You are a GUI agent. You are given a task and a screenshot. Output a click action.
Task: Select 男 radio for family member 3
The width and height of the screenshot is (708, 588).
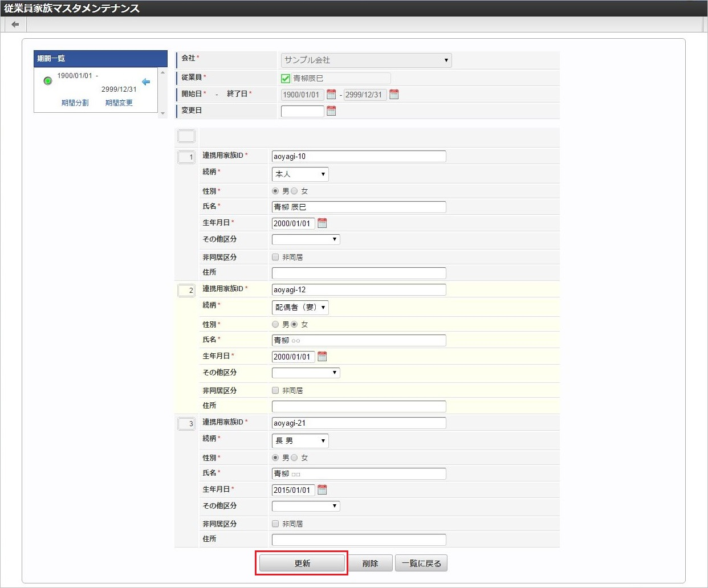pos(275,458)
